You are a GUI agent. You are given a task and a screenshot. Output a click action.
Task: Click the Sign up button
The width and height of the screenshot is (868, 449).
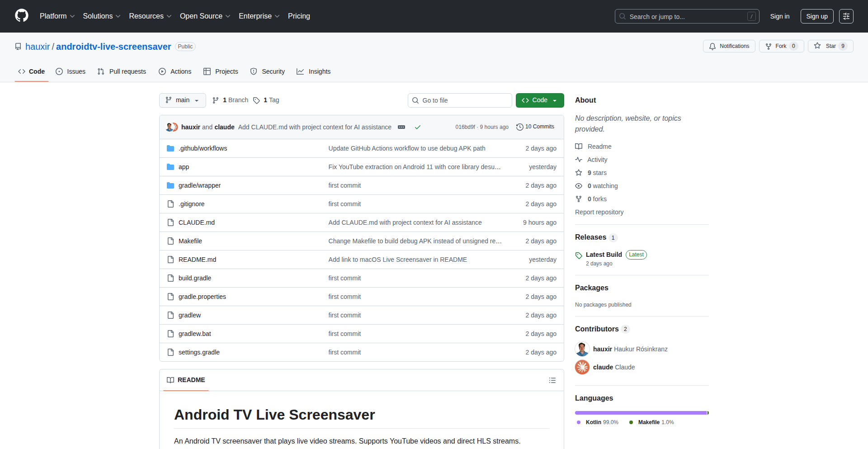816,16
